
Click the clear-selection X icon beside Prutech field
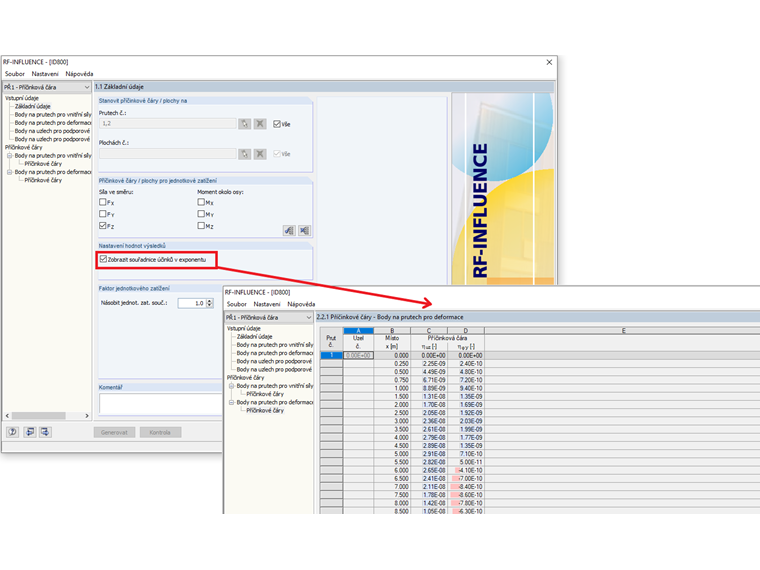[x=260, y=124]
